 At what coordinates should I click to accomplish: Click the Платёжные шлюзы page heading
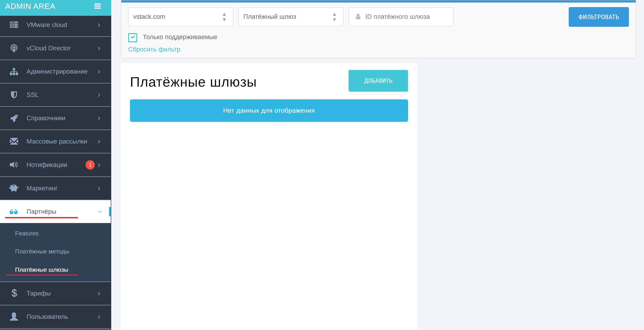[x=193, y=82]
